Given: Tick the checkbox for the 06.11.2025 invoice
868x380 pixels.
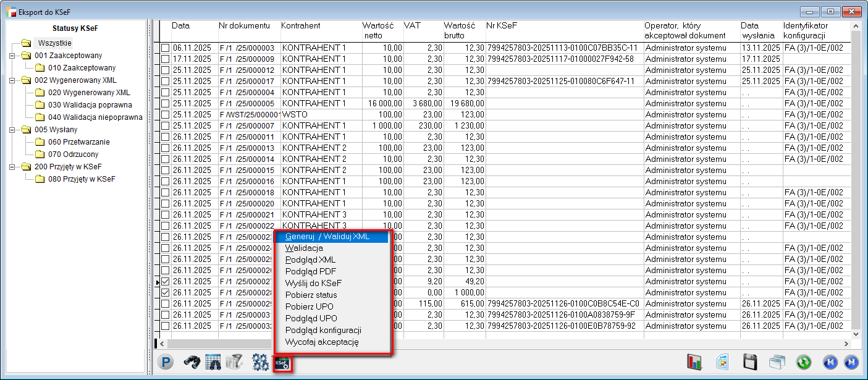Looking at the screenshot, I should point(165,48).
